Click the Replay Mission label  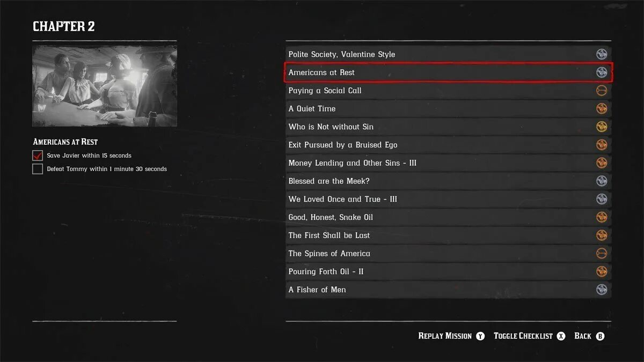[x=445, y=336]
